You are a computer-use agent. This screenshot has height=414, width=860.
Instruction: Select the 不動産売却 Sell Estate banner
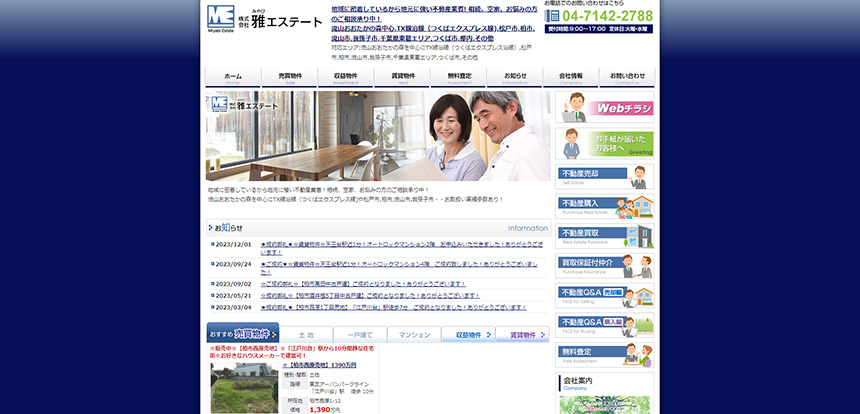(x=604, y=177)
